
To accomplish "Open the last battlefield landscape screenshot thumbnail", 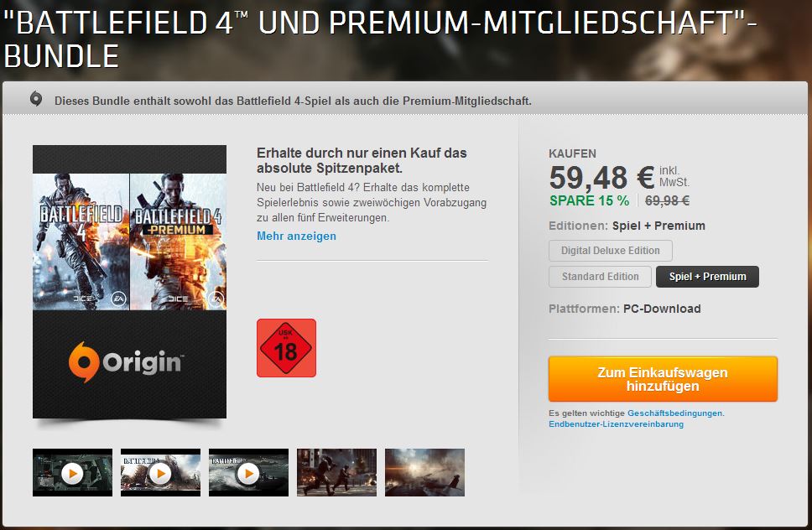I will pyautogui.click(x=424, y=472).
